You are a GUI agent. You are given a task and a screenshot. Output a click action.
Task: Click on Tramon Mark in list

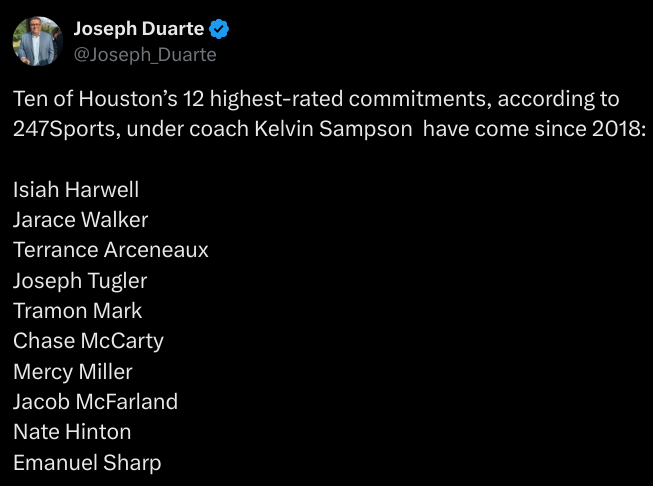pyautogui.click(x=77, y=311)
